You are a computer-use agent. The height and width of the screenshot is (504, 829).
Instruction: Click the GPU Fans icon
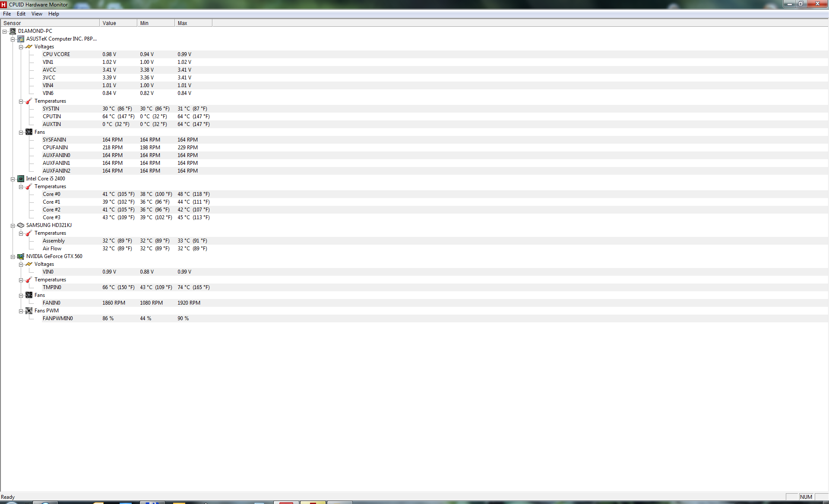point(29,295)
